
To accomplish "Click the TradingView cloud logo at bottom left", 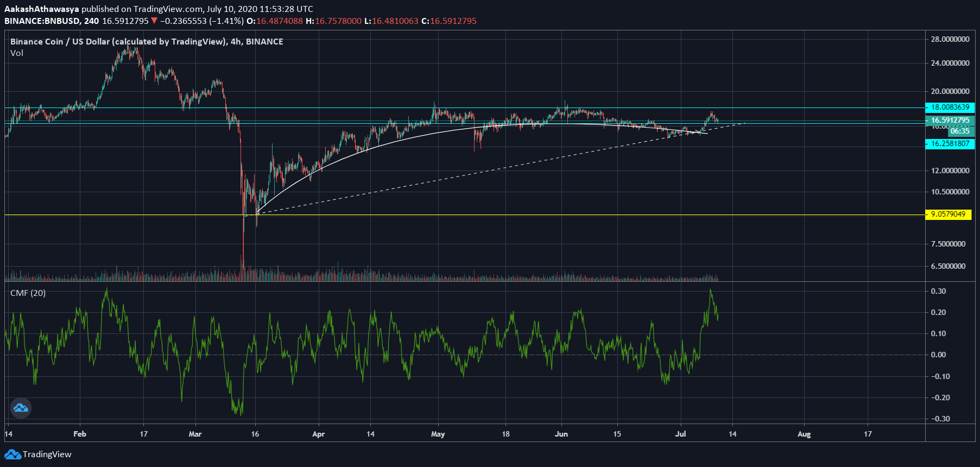I will tap(12, 455).
